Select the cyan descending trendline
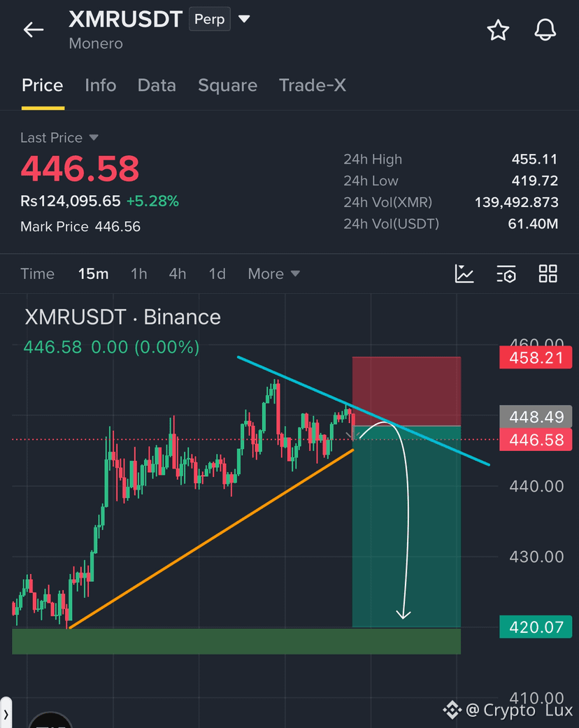The height and width of the screenshot is (728, 579). (x=364, y=411)
